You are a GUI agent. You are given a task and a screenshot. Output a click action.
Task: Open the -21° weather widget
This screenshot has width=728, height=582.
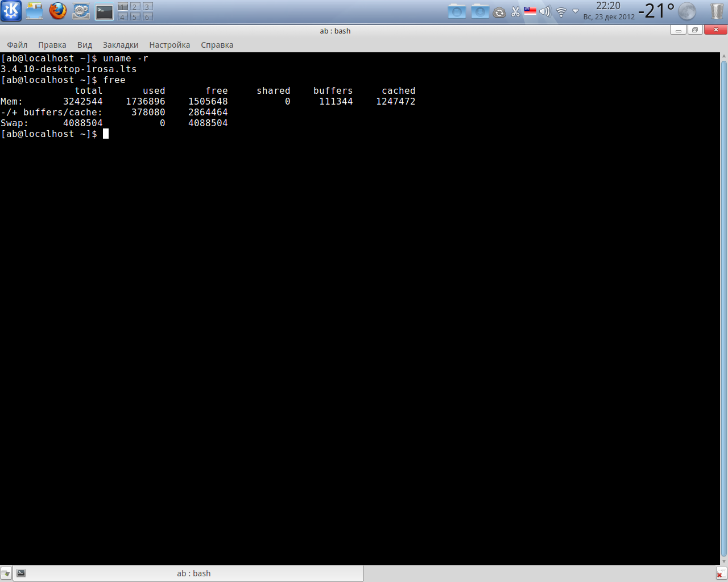[x=656, y=11]
